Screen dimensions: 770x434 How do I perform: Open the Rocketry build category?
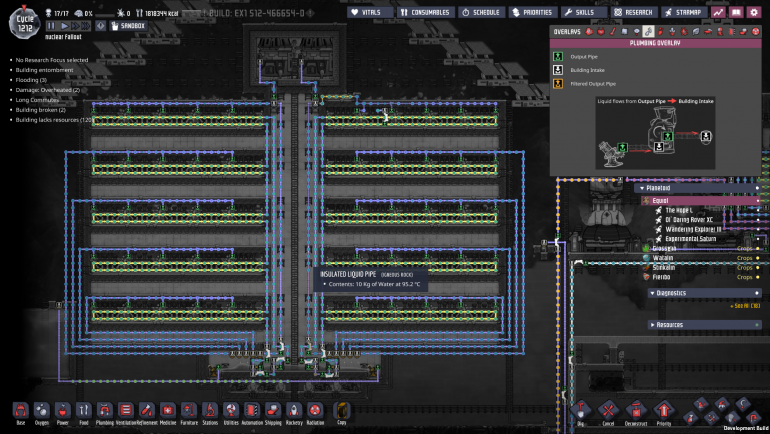(294, 411)
